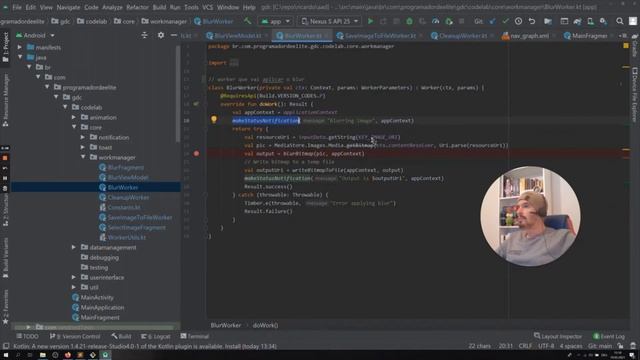Click the Windows Start button
The image size is (640, 360).
[5, 355]
